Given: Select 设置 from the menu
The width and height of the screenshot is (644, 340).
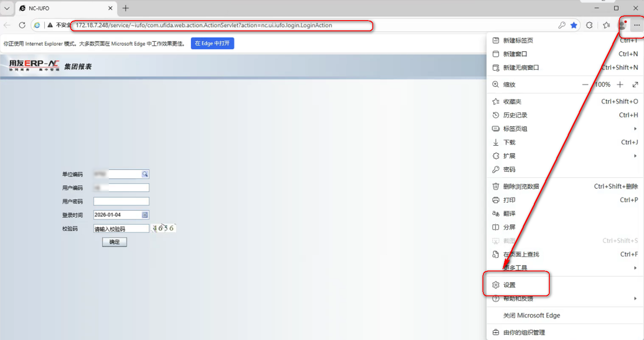Looking at the screenshot, I should pyautogui.click(x=509, y=285).
